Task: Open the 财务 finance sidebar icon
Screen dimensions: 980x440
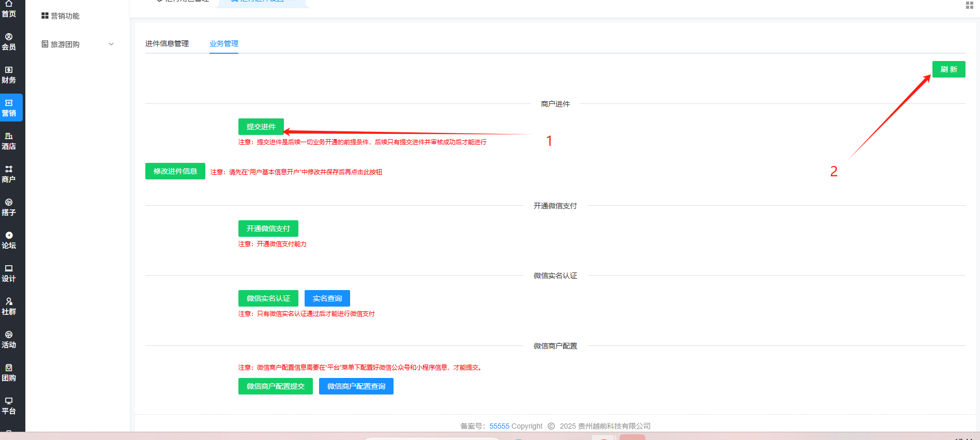Action: (x=9, y=75)
